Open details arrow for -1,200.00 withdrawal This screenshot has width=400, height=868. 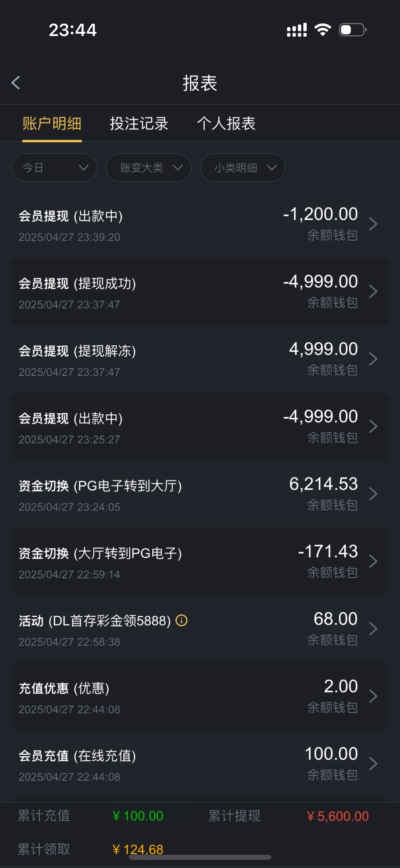[373, 224]
